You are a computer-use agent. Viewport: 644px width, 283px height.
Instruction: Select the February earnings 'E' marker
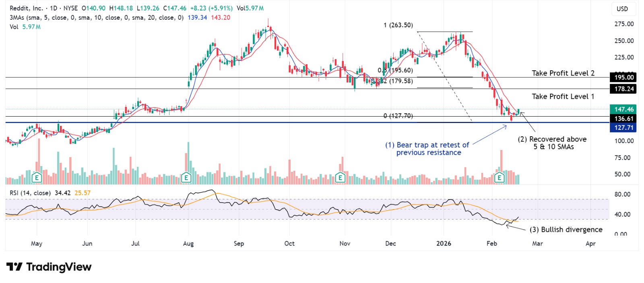coord(500,177)
